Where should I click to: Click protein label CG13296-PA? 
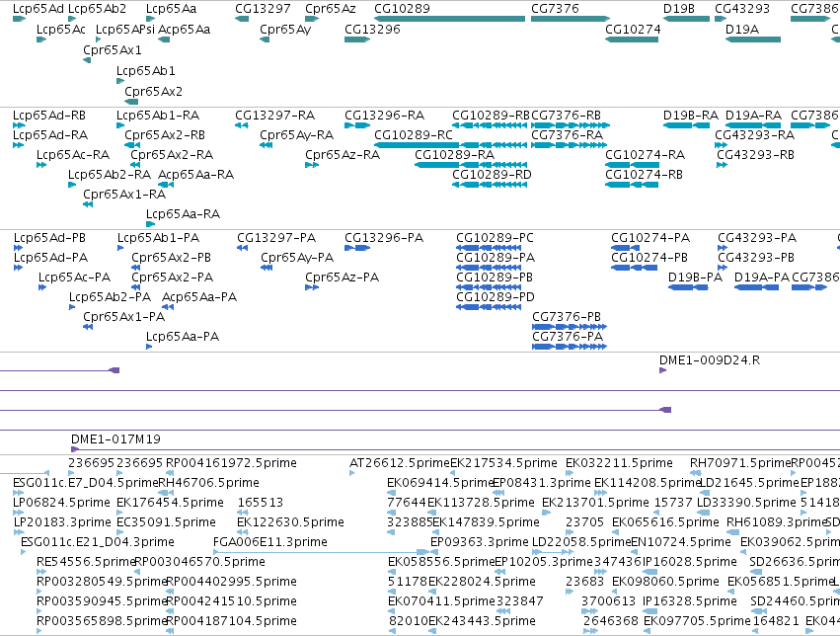(384, 237)
